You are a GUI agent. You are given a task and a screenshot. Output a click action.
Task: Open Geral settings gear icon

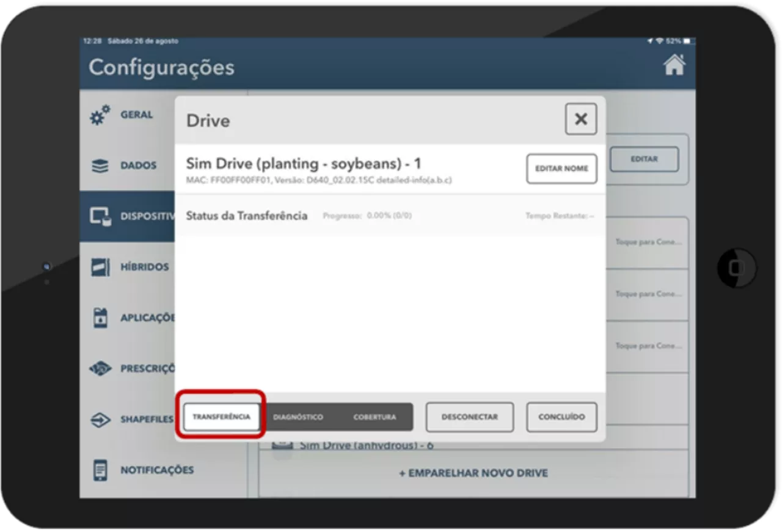tap(100, 115)
